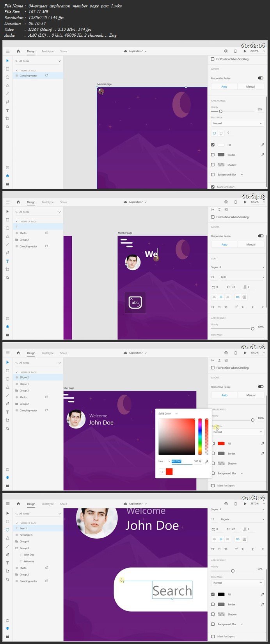
Task: Toggle Responsive Resize switch in the 00:04:13 frame
Action: point(261,236)
